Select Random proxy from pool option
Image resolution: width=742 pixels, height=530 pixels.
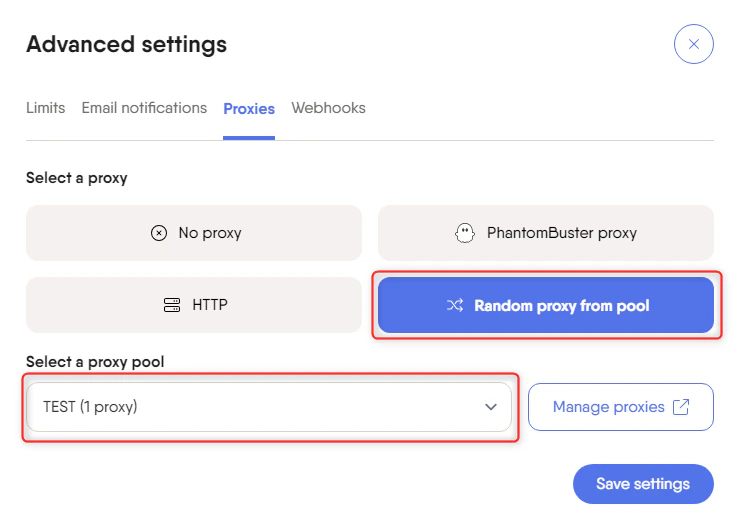click(546, 305)
